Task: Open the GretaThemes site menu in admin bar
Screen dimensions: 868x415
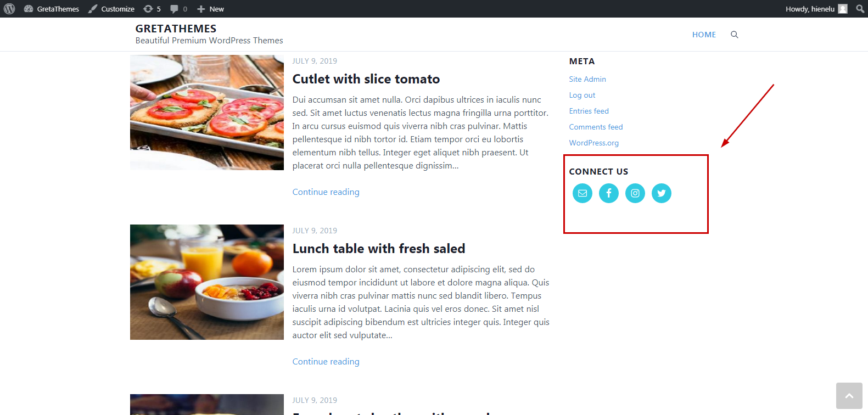Action: [51, 8]
